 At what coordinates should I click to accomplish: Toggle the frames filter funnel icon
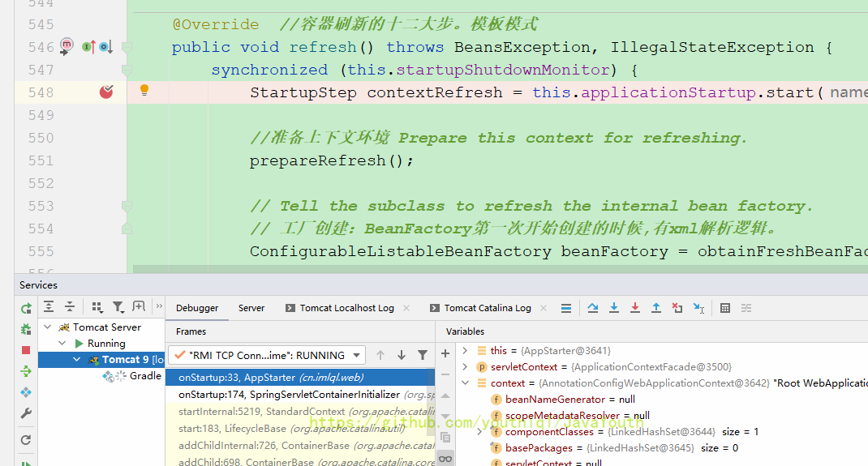(423, 355)
